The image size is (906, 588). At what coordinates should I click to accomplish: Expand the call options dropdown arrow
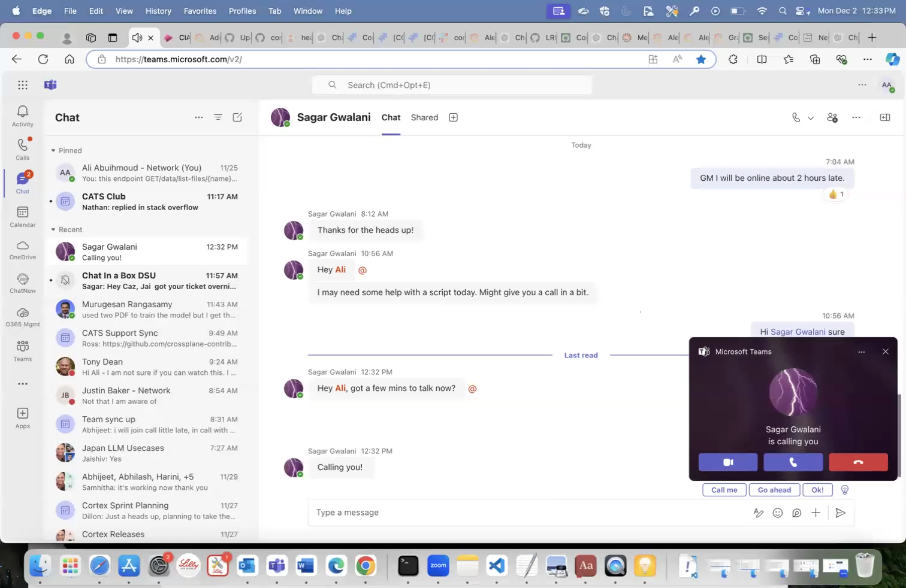tap(811, 118)
